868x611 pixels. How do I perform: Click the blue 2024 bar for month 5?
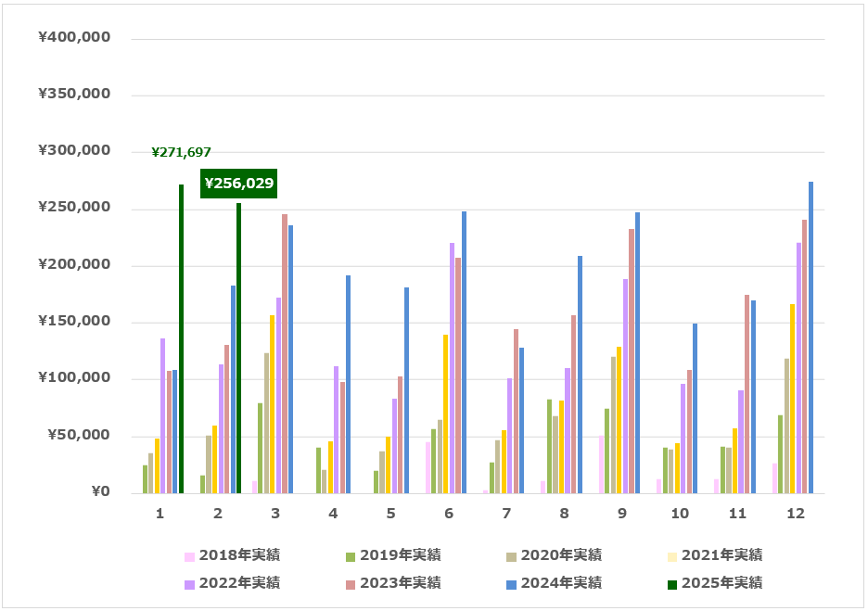[406, 390]
